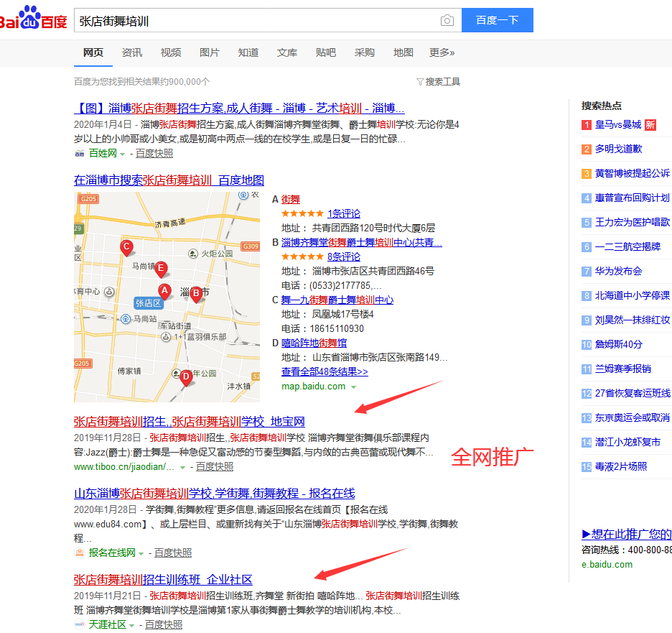Open the 更多» menu
This screenshot has height=633, width=672.
tap(442, 52)
